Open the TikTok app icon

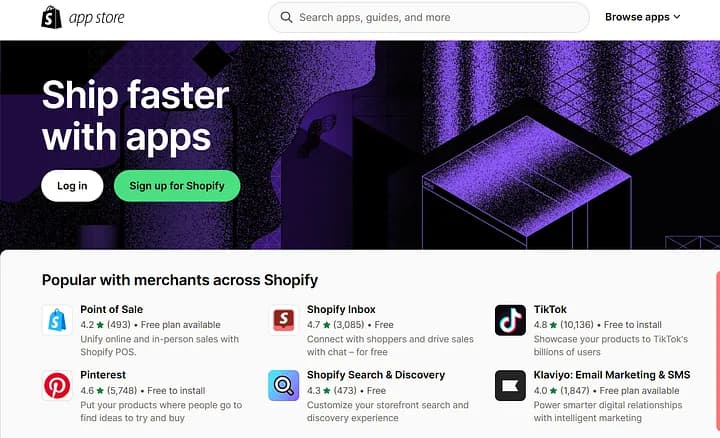pos(510,320)
